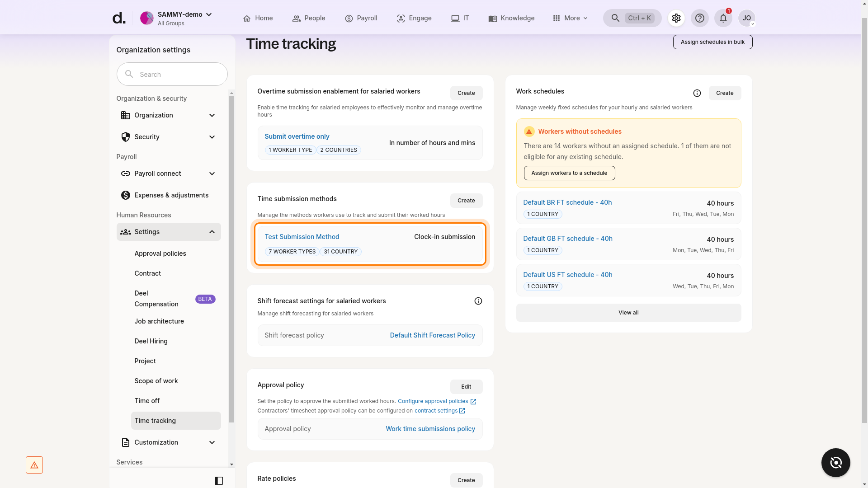
Task: Open the external link icon beside contract settings
Action: coord(462,411)
